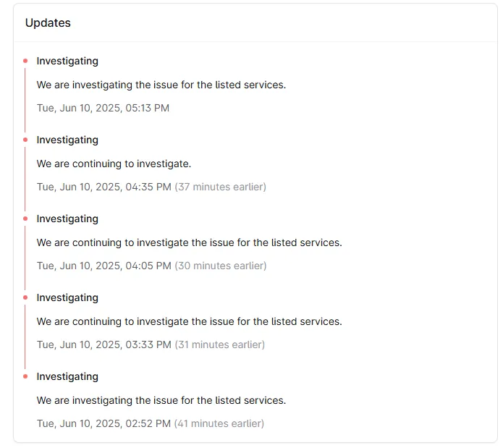Screen dimensions: 503x448
Task: Click the red timeline dot for the 05:13 PM update
Action: tap(25, 61)
